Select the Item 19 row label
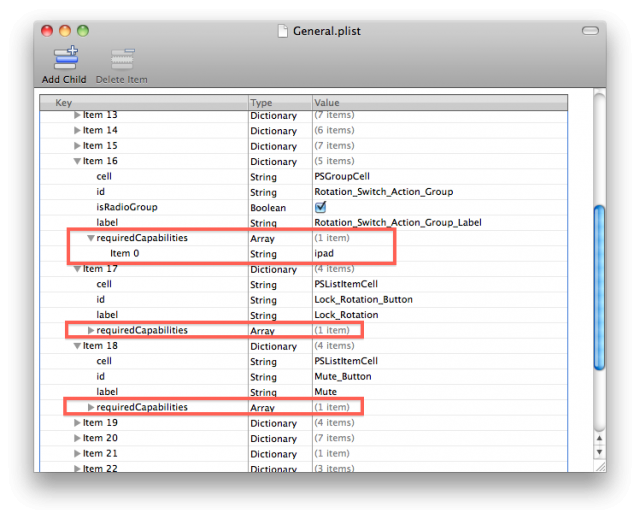640x519 pixels. pyautogui.click(x=100, y=423)
